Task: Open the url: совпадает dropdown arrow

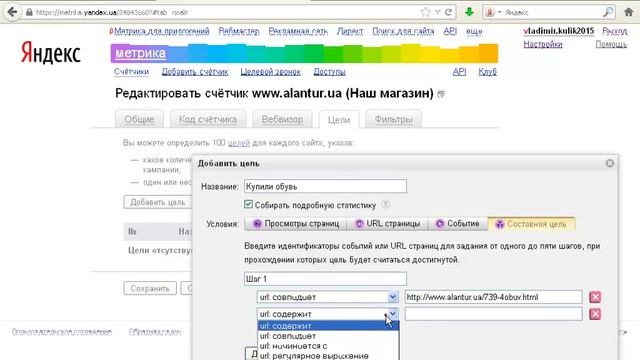Action: click(x=392, y=297)
